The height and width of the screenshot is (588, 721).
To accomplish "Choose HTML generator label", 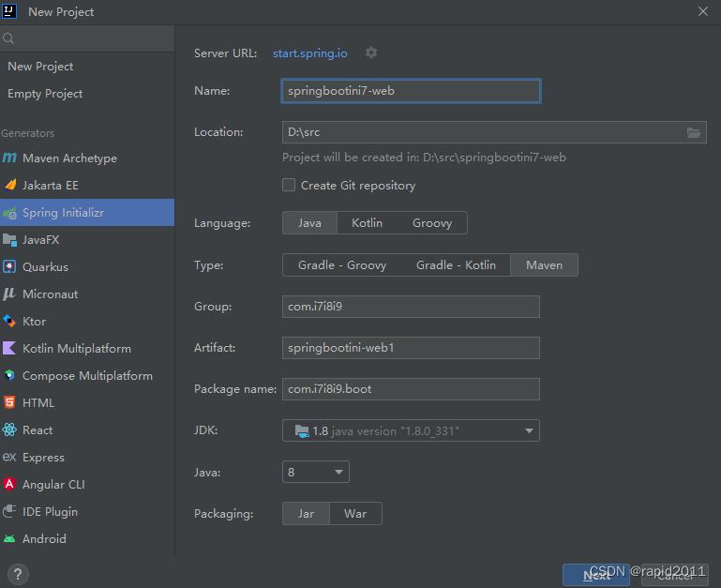I will pos(38,403).
